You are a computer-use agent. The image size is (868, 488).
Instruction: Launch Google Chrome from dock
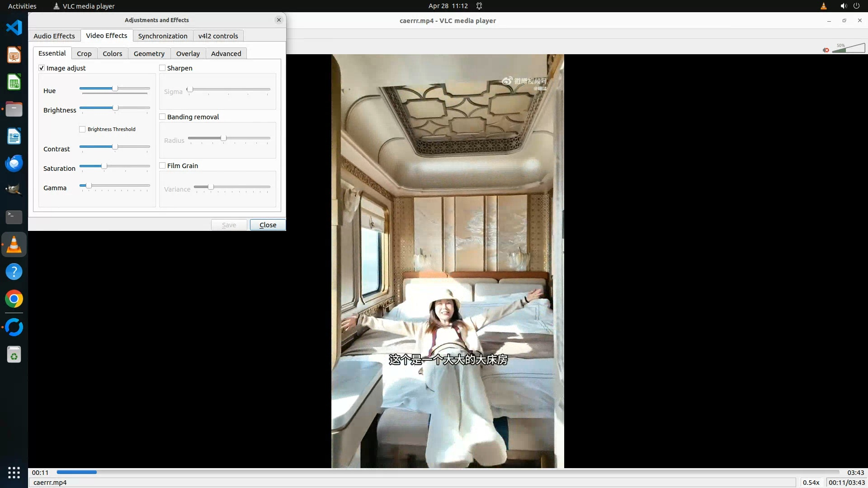(x=14, y=299)
